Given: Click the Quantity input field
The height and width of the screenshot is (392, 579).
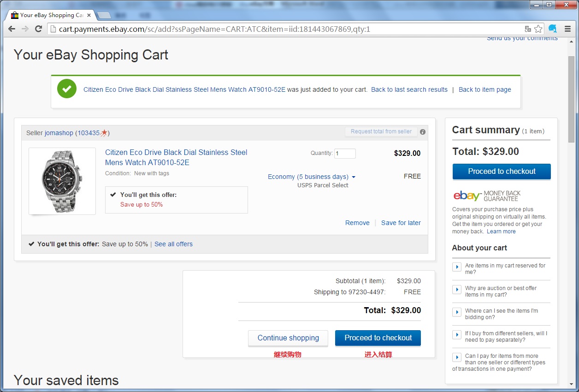Looking at the screenshot, I should [x=345, y=154].
